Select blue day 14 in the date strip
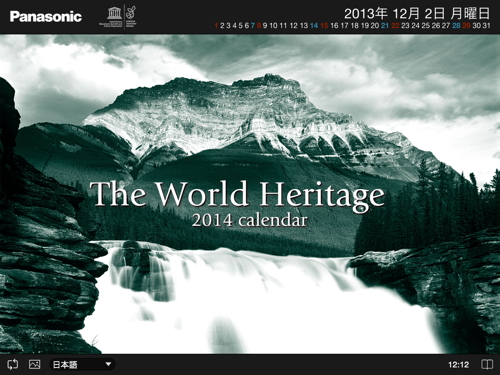The image size is (500, 375). tap(314, 25)
